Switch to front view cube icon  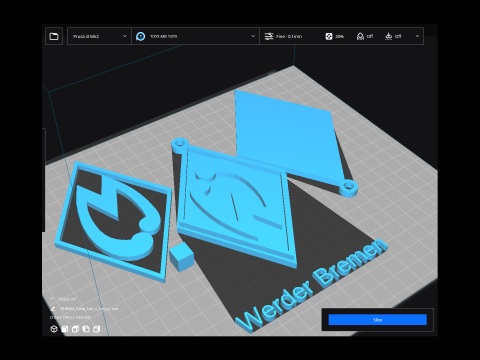pyautogui.click(x=65, y=329)
